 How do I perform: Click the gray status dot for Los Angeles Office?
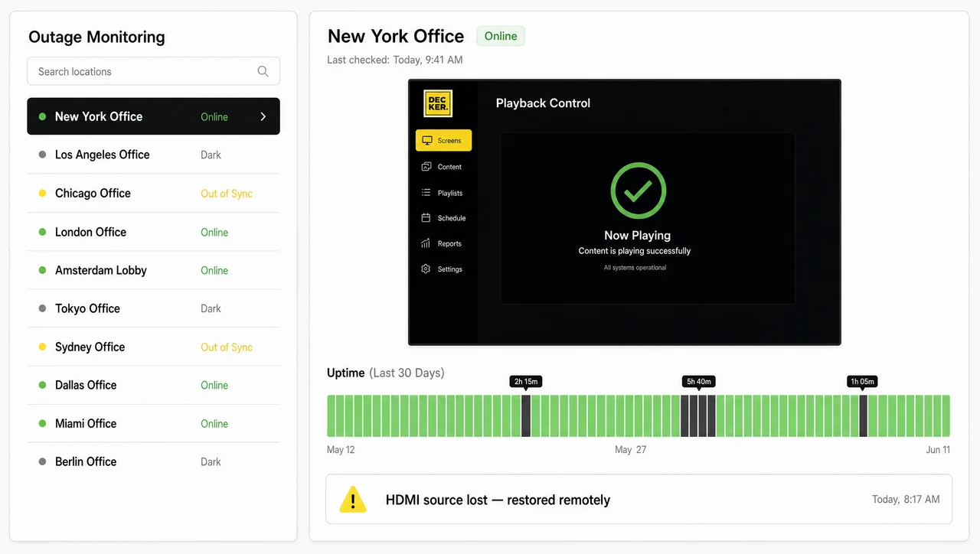click(x=42, y=155)
